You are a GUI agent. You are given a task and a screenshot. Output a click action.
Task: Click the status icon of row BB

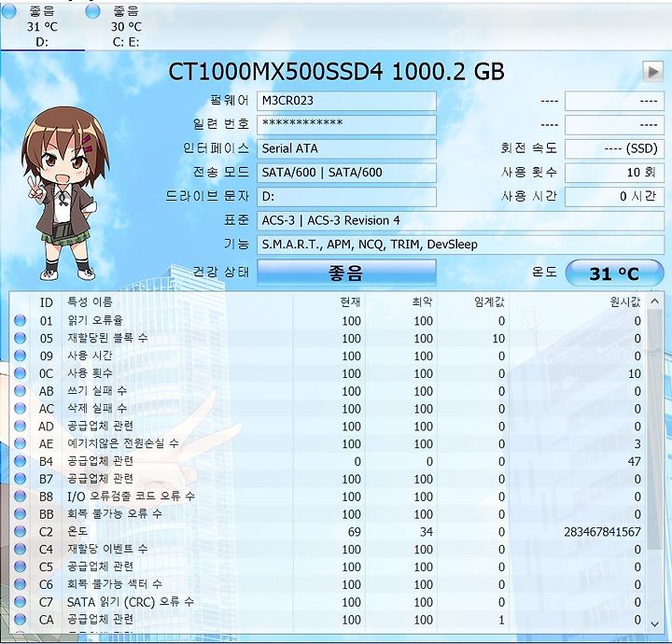click(20, 513)
